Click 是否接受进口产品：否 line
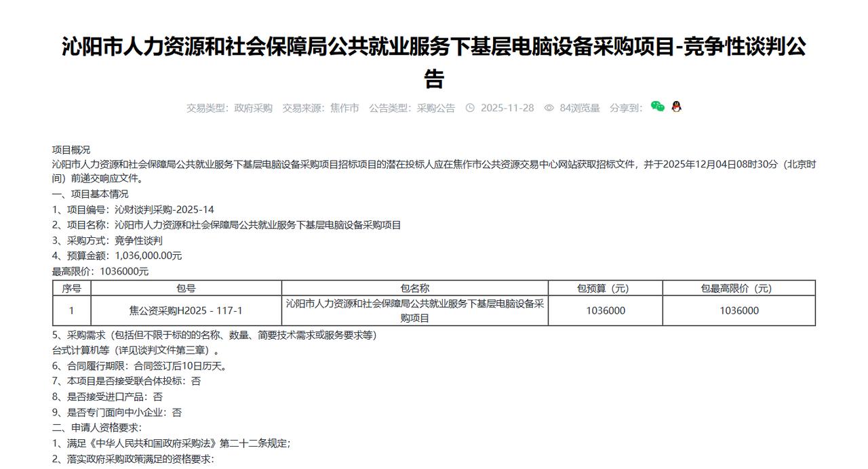The image size is (868, 469). [107, 397]
